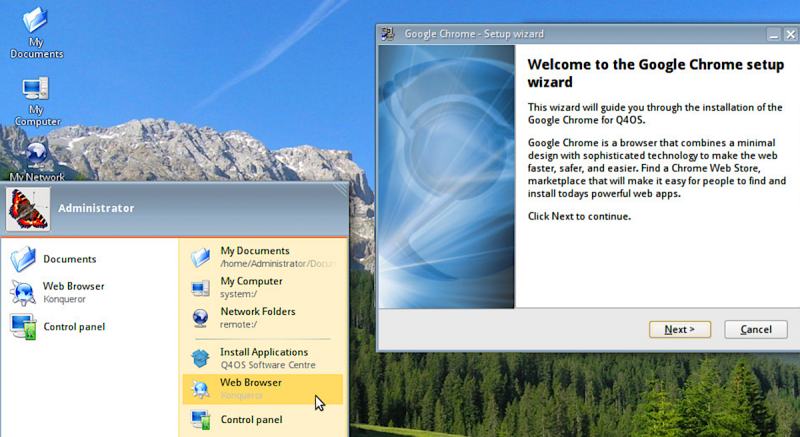Open Control panel entry in right column
Image resolution: width=800 pixels, height=437 pixels.
pos(263,420)
